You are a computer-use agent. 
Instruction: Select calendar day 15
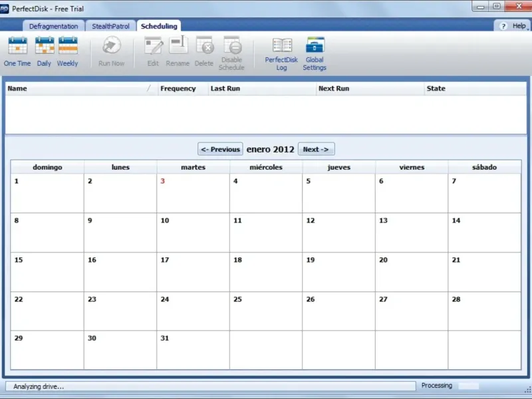(47, 272)
